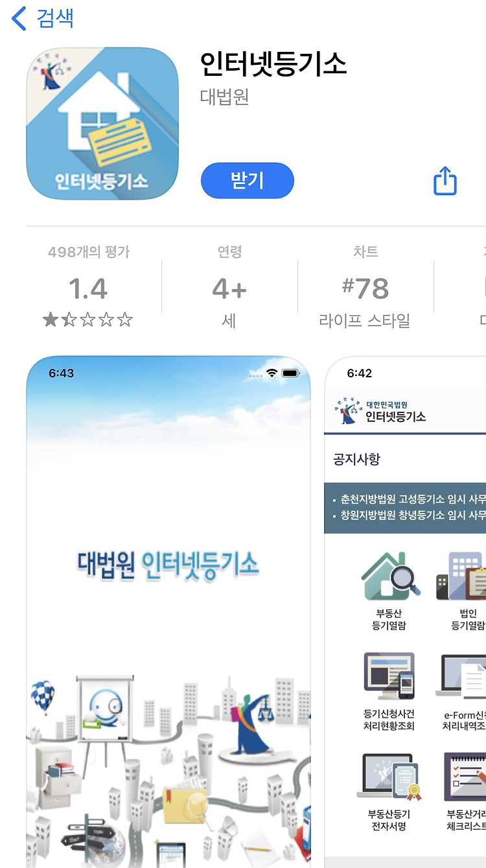Tap the 법인 등기열람 building icon
The image size is (486, 868).
(461, 576)
